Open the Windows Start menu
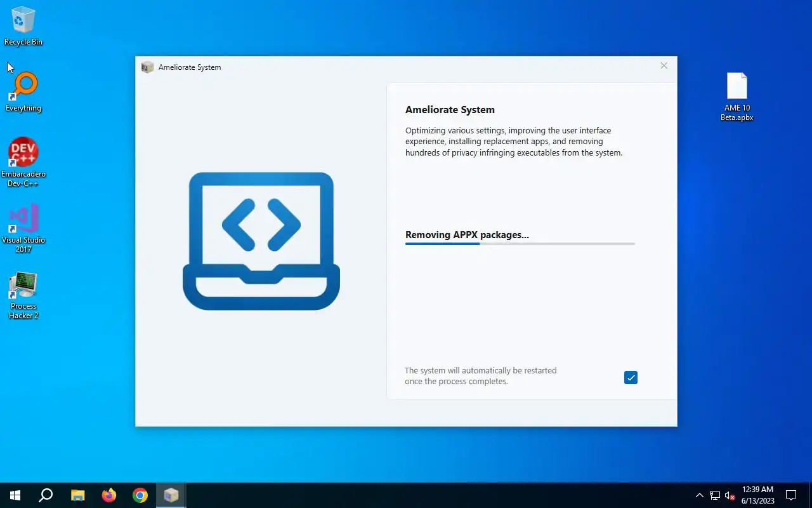Screen dimensions: 812x508 tap(15, 495)
